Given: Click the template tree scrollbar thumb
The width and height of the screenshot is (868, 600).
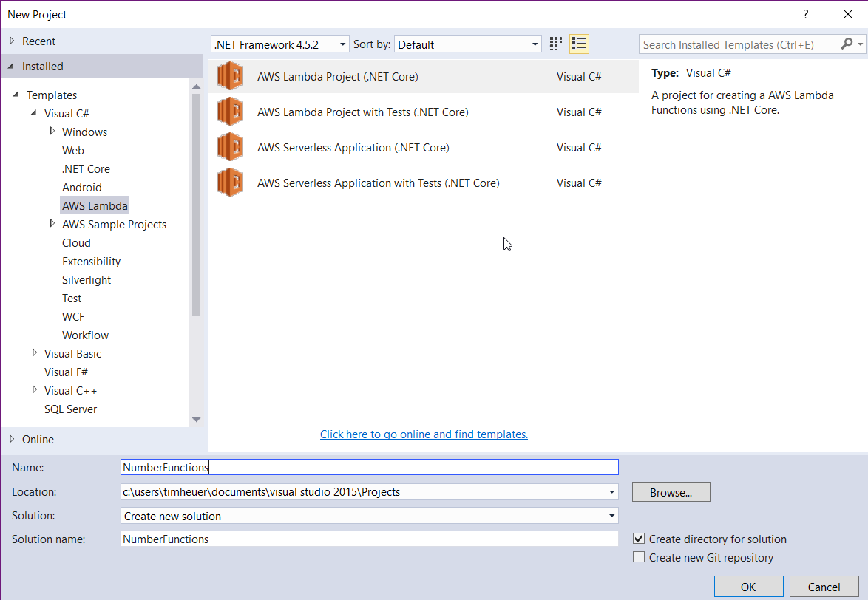Looking at the screenshot, I should [196, 205].
